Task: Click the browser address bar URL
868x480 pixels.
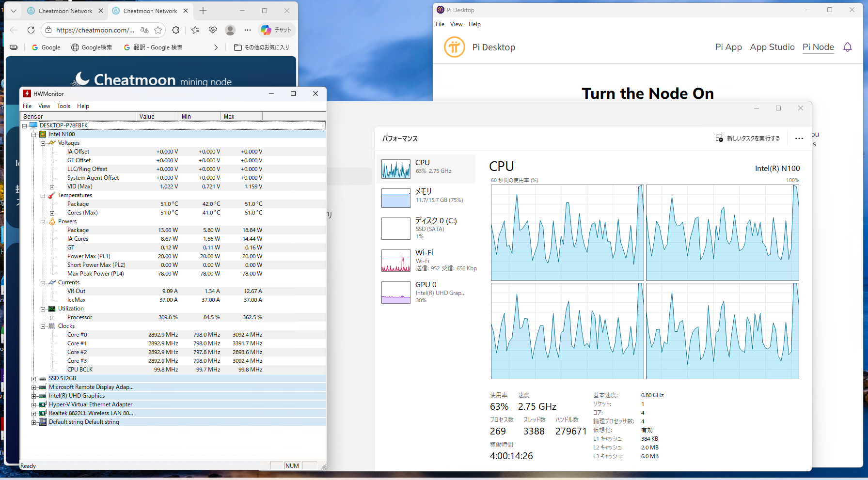Action: click(x=95, y=30)
